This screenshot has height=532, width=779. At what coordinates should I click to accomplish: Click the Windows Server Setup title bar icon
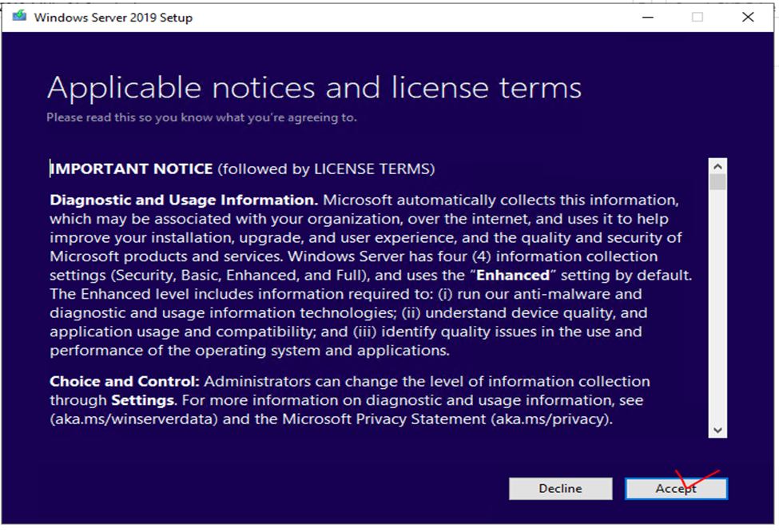19,17
